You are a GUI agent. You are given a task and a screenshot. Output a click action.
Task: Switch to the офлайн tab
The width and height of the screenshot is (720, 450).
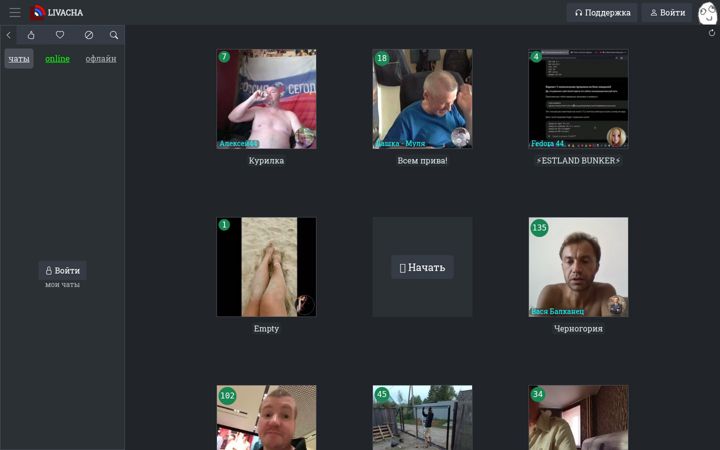(101, 59)
